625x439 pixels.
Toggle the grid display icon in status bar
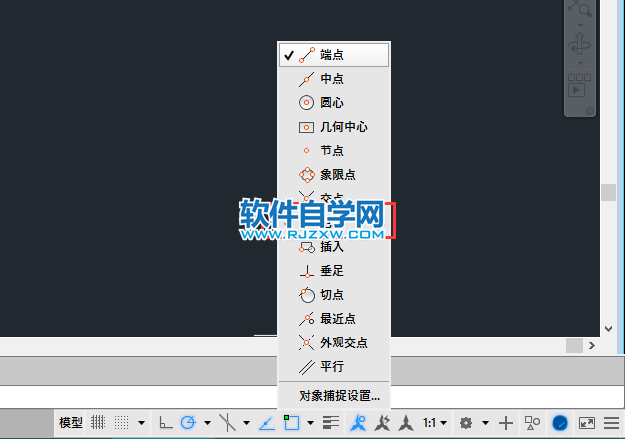[98, 422]
